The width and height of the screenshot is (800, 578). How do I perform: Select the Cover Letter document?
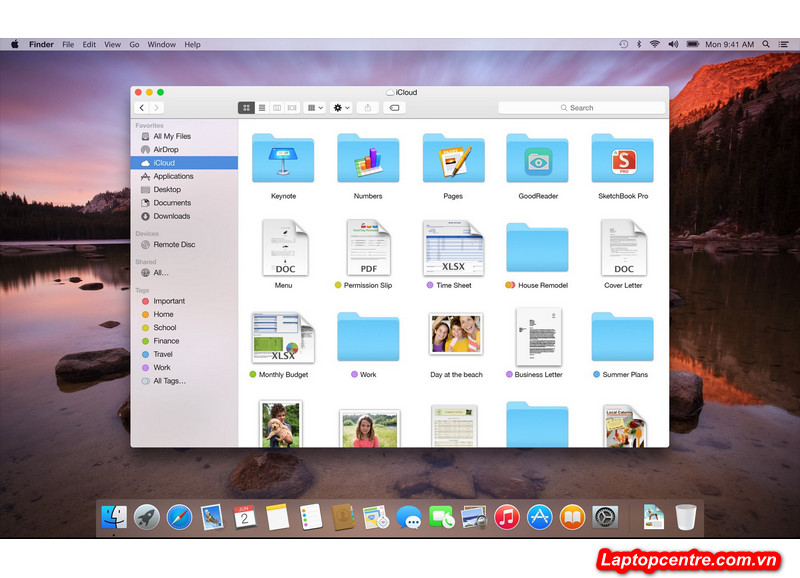(x=623, y=247)
